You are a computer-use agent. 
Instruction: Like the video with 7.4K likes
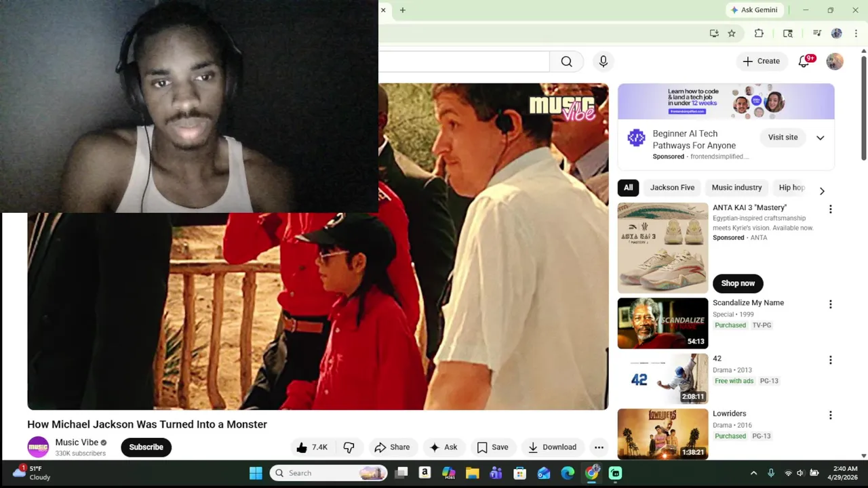tap(312, 447)
